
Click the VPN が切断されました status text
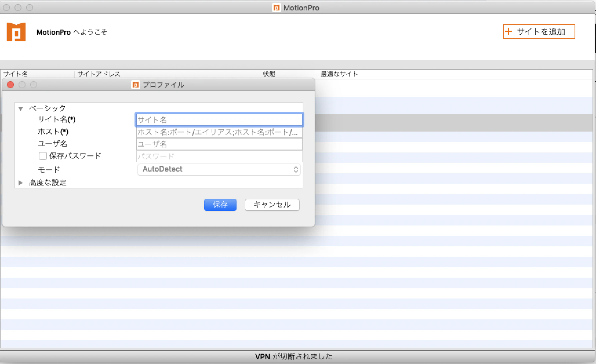click(294, 356)
